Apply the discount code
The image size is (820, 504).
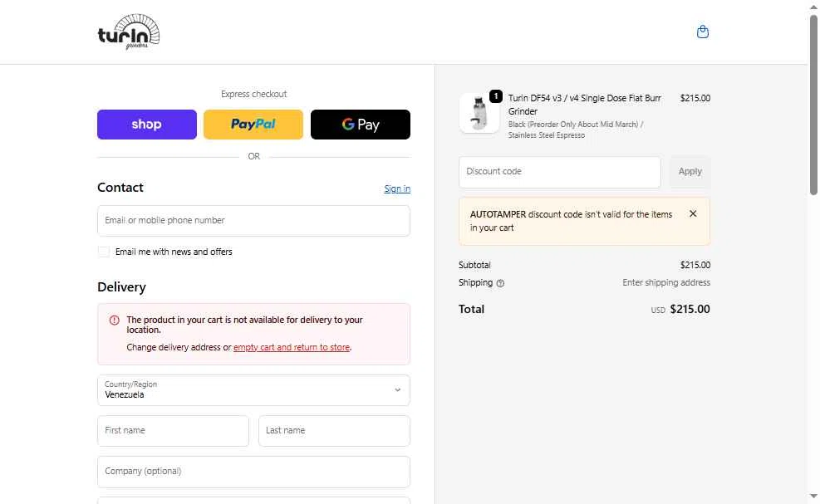(690, 172)
